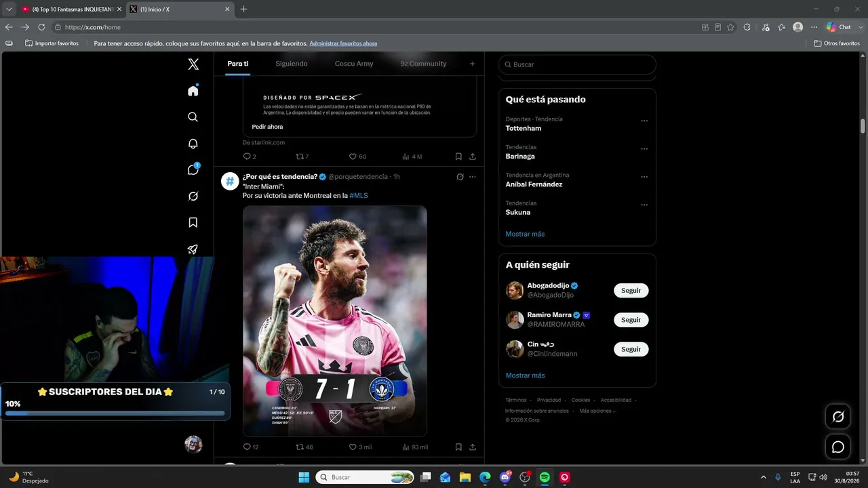Click Mostrar más under trends
The width and height of the screenshot is (868, 488).
525,234
